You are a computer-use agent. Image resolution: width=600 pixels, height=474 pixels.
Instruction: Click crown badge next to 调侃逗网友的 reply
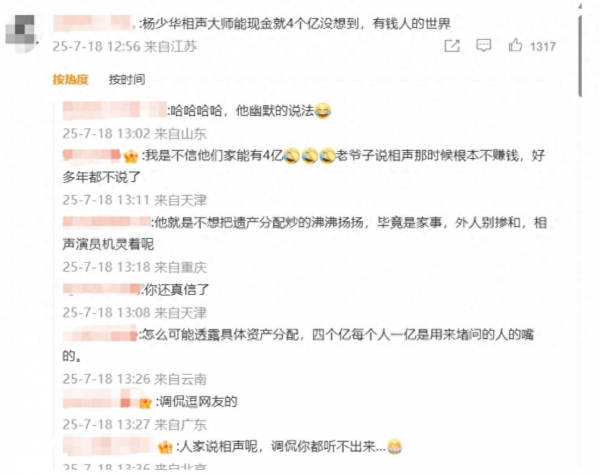(145, 403)
